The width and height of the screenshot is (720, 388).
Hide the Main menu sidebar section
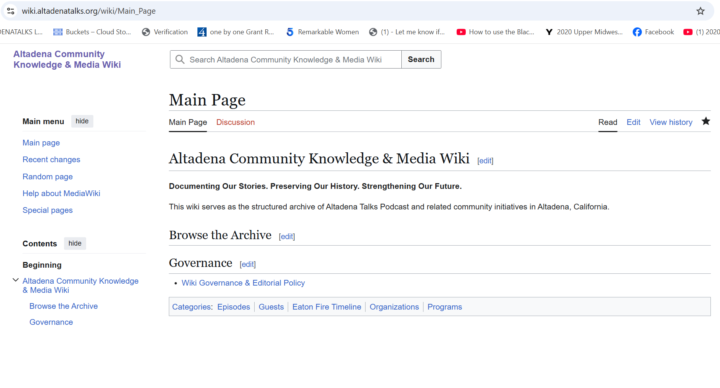[x=82, y=121]
